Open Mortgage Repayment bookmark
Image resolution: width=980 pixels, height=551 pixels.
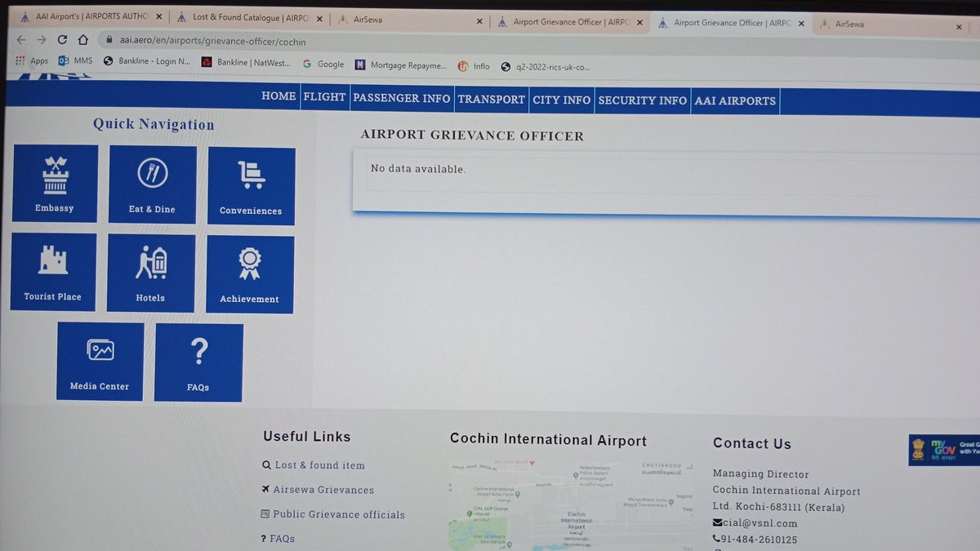pos(401,65)
